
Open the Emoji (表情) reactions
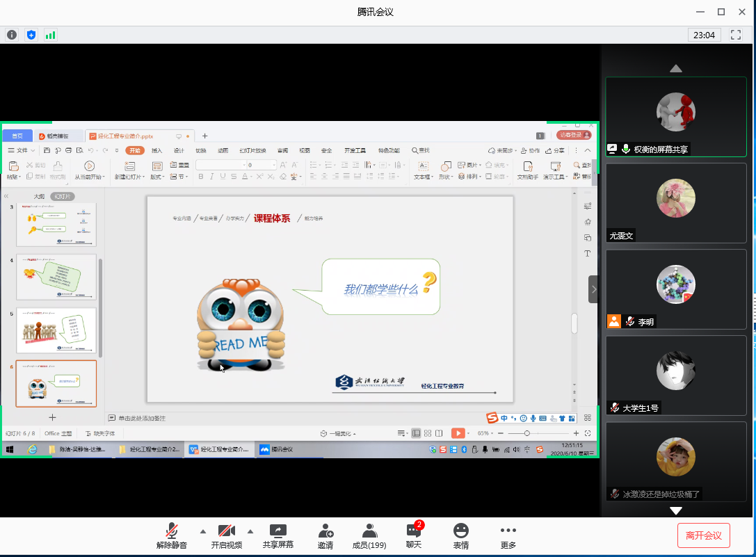point(460,536)
